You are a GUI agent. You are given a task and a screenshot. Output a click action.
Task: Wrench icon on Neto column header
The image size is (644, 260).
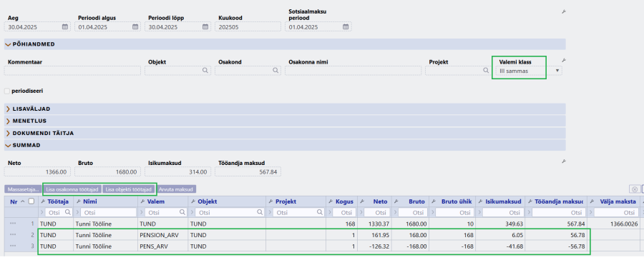click(x=362, y=201)
